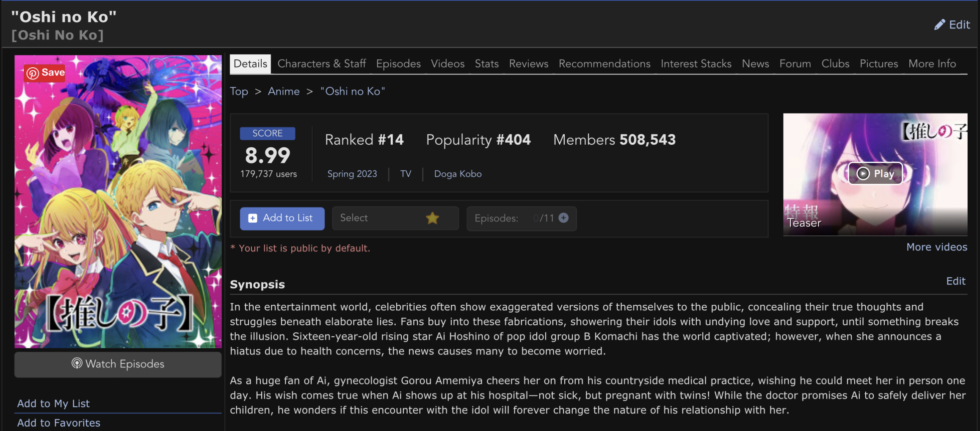The image size is (980, 431).
Task: Click Add to Favorites link
Action: pyautogui.click(x=58, y=423)
